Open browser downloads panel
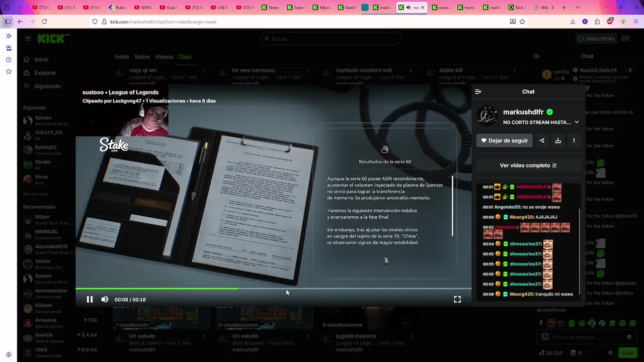Image resolution: width=644 pixels, height=362 pixels. (x=573, y=22)
